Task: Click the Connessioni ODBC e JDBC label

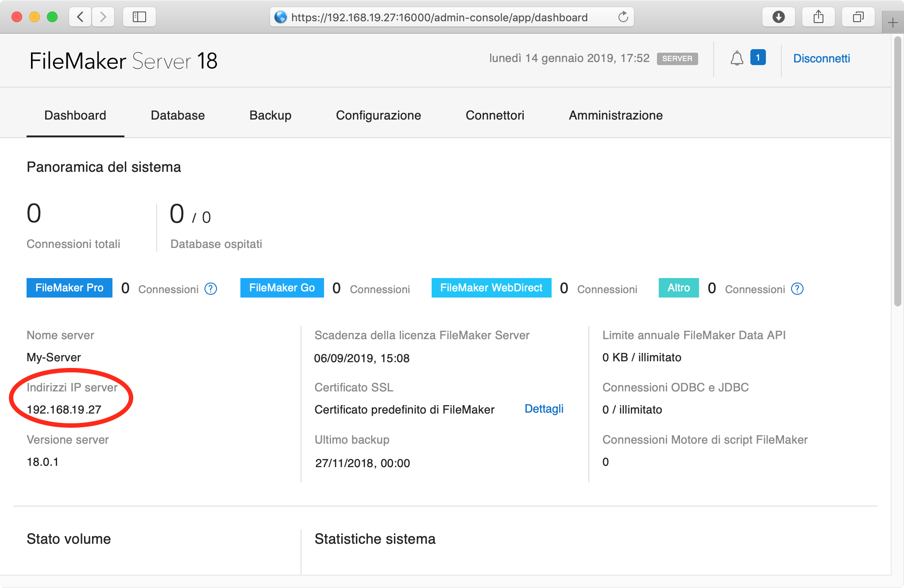Action: coord(675,387)
